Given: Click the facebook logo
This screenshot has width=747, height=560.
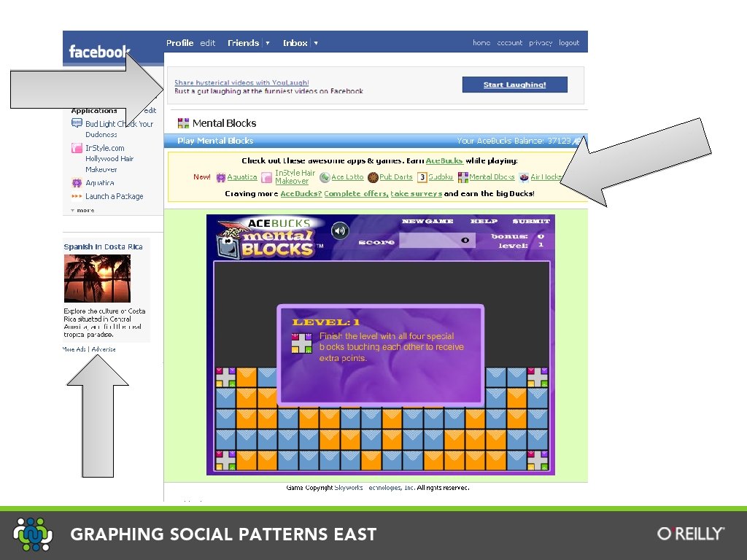Looking at the screenshot, I should [99, 51].
